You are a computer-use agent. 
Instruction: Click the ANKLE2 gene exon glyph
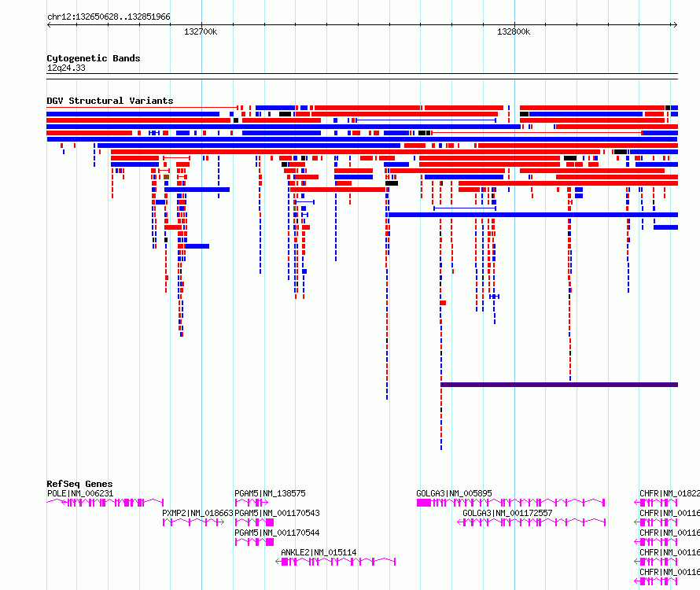coord(336,562)
